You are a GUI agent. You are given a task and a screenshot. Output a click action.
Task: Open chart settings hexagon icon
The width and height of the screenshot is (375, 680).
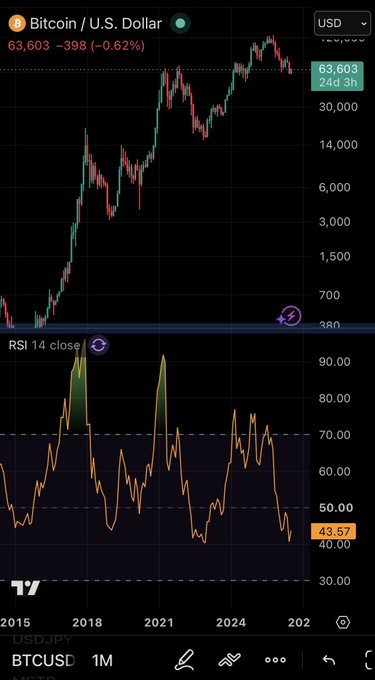pyautogui.click(x=342, y=622)
